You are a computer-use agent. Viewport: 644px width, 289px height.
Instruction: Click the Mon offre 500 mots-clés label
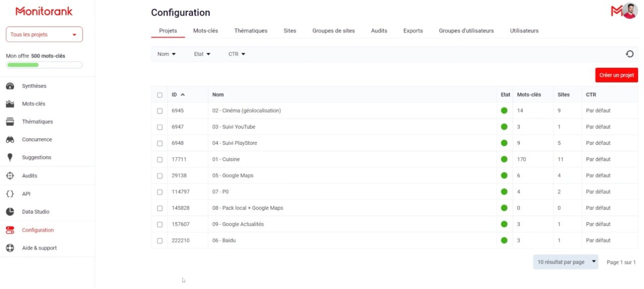(35, 56)
